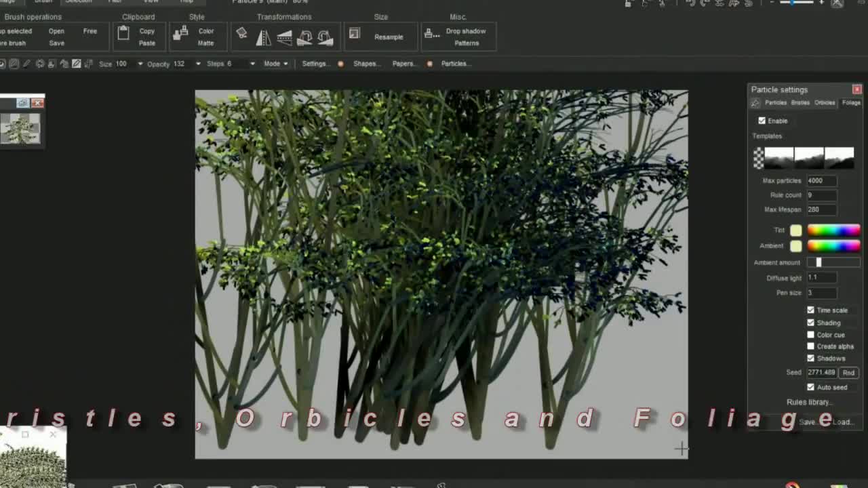Disable the Enable checkbox in Particle settings
868x488 pixels.
762,121
